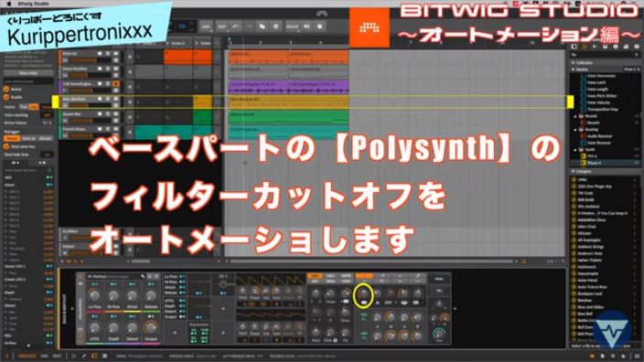
Task: Collapse the Collection section in the browser
Action: 573,62
